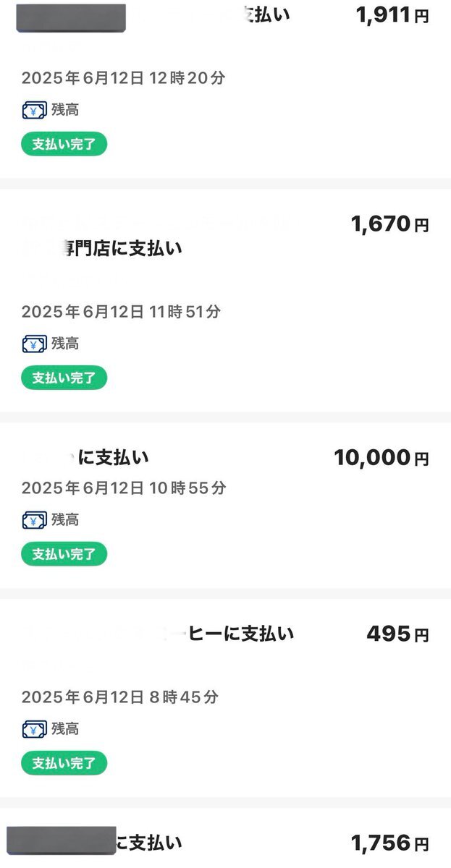Image resolution: width=451 pixels, height=868 pixels.
Task: Select the date 2025年6月12日 10時55分
Action: tap(123, 488)
